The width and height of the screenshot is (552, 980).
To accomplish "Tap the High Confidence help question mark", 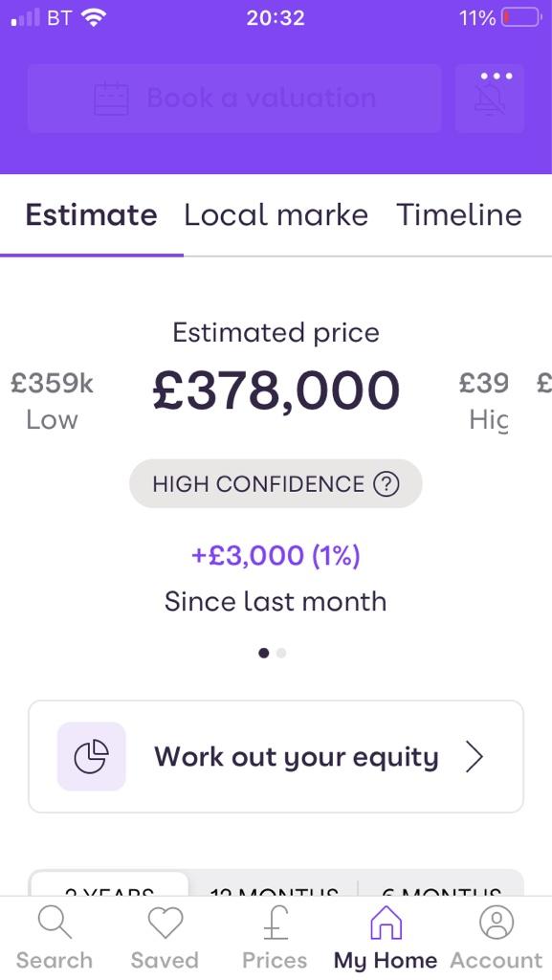I will tap(386, 483).
